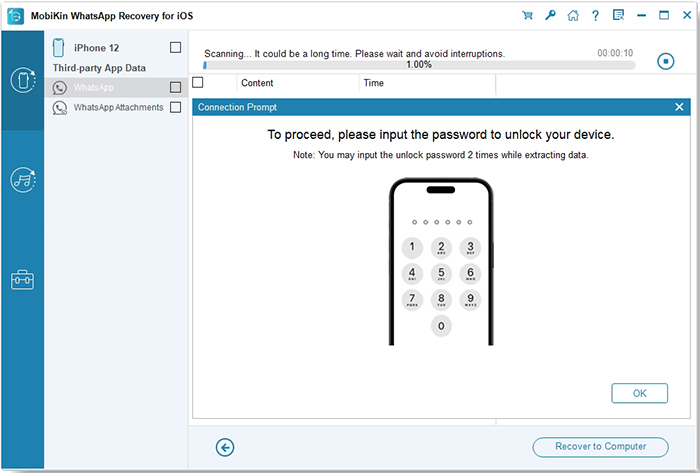Select the device recovery sidebar icon
Screen dimensions: 700x473
[x=23, y=80]
